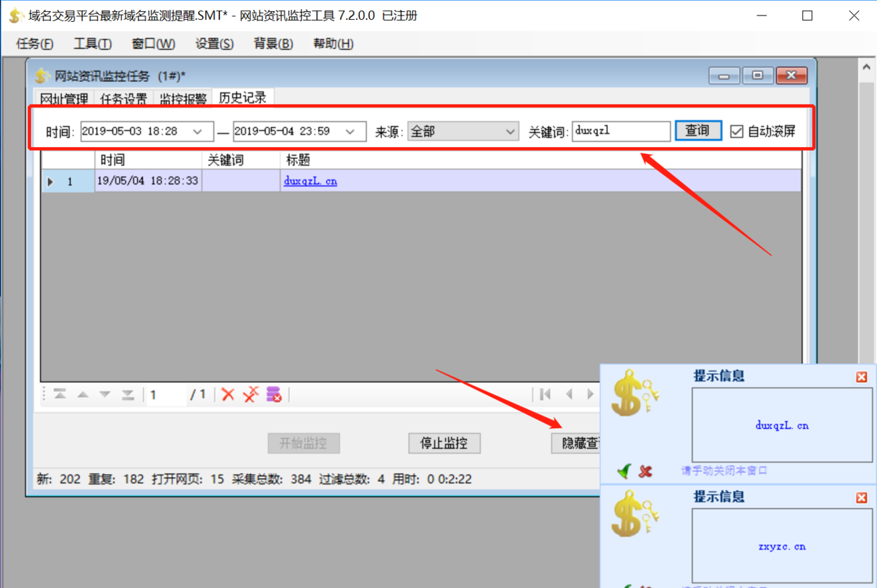
Task: Open the 工具(T) menu
Action: click(93, 44)
